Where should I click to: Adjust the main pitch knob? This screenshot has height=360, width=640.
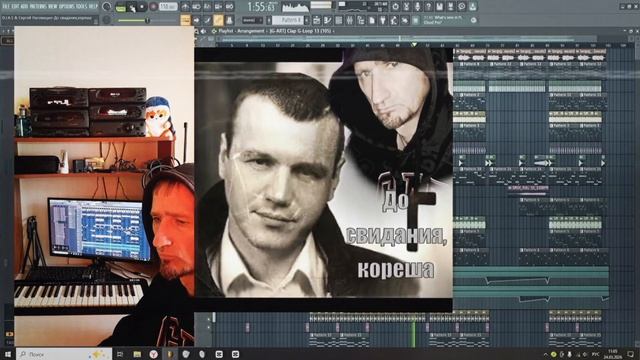pos(107,20)
